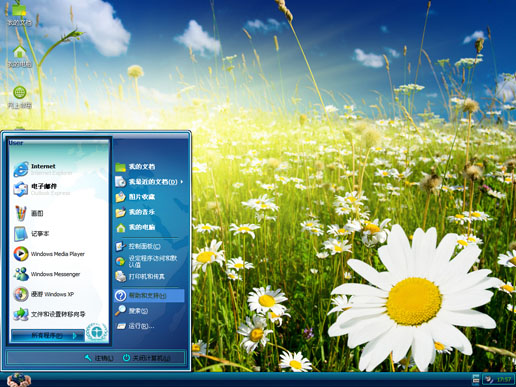The height and width of the screenshot is (387, 516).
Task: Open My Documents green folder on desktop
Action: tap(19, 9)
